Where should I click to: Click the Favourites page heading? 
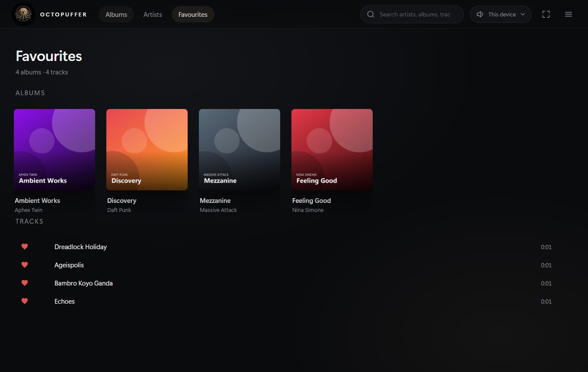click(49, 56)
